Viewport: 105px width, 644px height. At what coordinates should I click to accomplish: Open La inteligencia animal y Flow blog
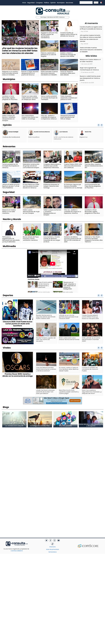(x=40, y=419)
